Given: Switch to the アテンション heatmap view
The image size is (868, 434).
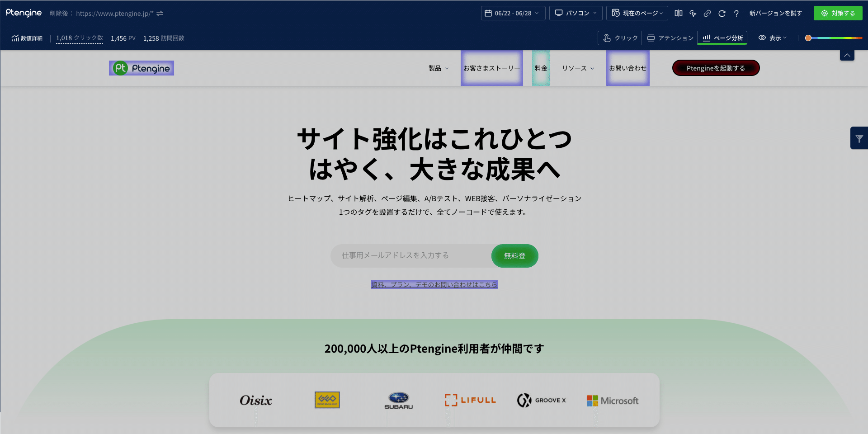Looking at the screenshot, I should click(670, 38).
